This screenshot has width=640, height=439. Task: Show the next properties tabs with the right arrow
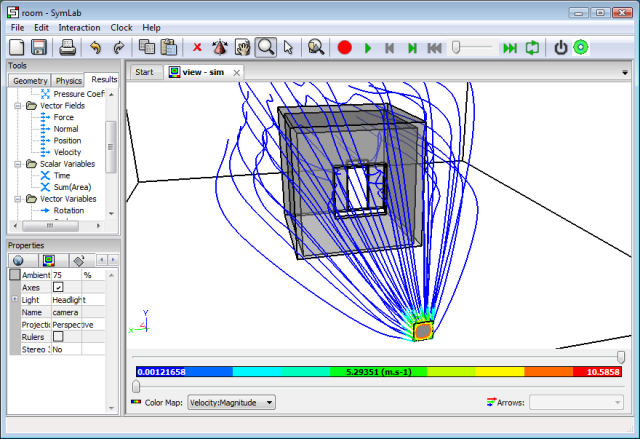tap(113, 260)
